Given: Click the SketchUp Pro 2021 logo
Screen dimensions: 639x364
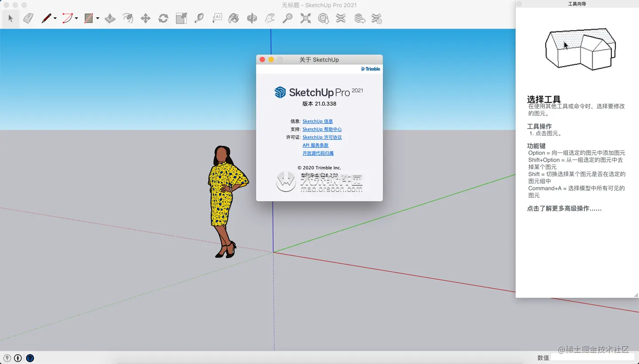Looking at the screenshot, I should pyautogui.click(x=319, y=92).
